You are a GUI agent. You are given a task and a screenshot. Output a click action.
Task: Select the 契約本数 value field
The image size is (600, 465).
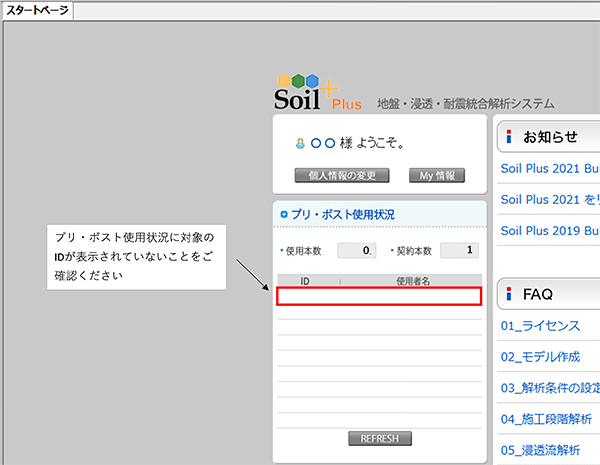click(x=459, y=250)
